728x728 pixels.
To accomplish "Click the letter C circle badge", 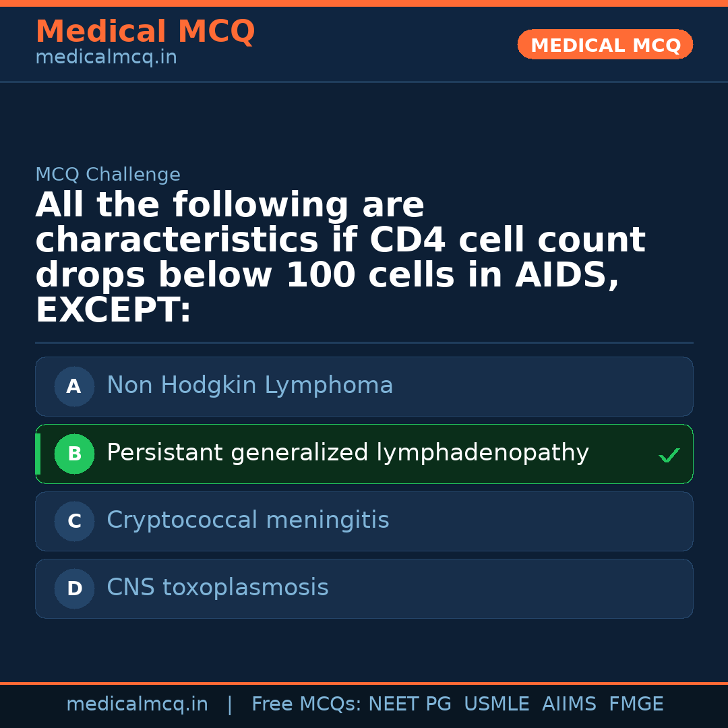I will tap(74, 522).
